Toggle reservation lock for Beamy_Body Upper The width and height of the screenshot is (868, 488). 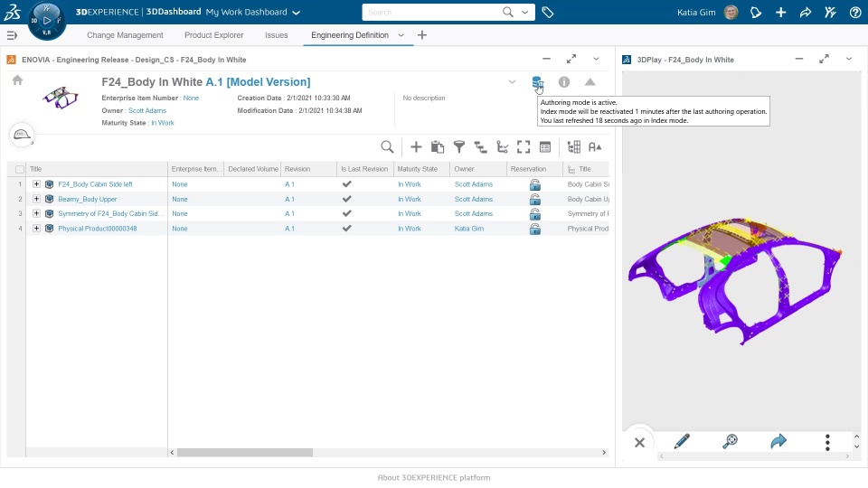tap(534, 199)
